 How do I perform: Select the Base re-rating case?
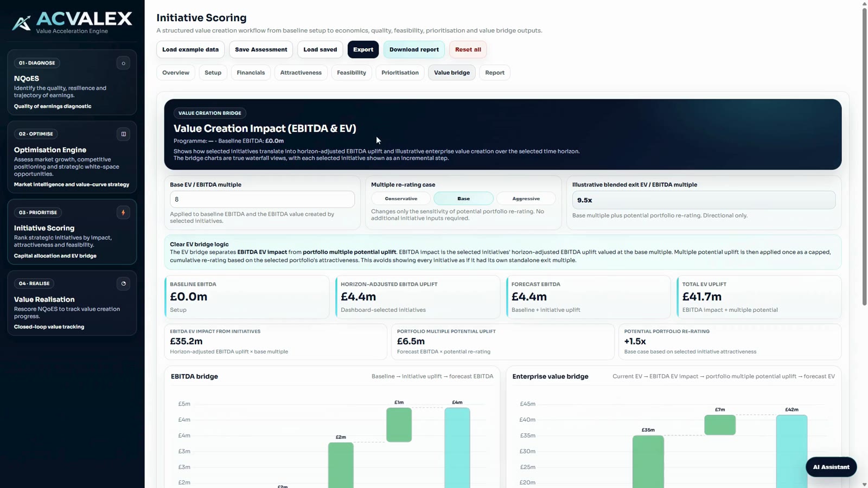click(x=463, y=198)
